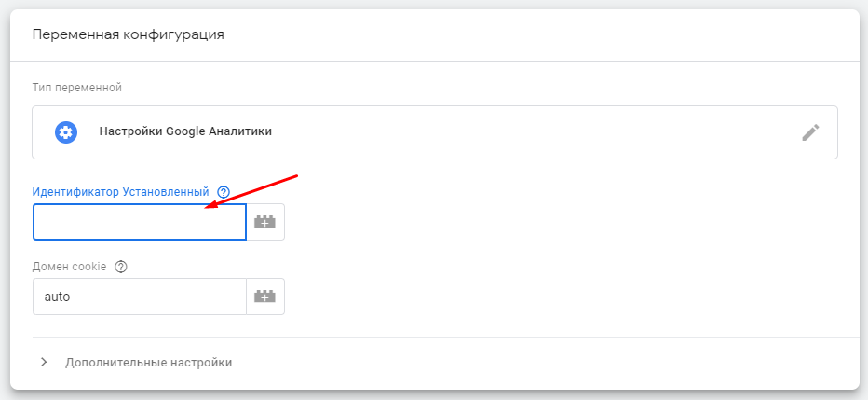Open help for Идентификатор Установленный
Image resolution: width=868 pixels, height=400 pixels.
click(x=224, y=192)
